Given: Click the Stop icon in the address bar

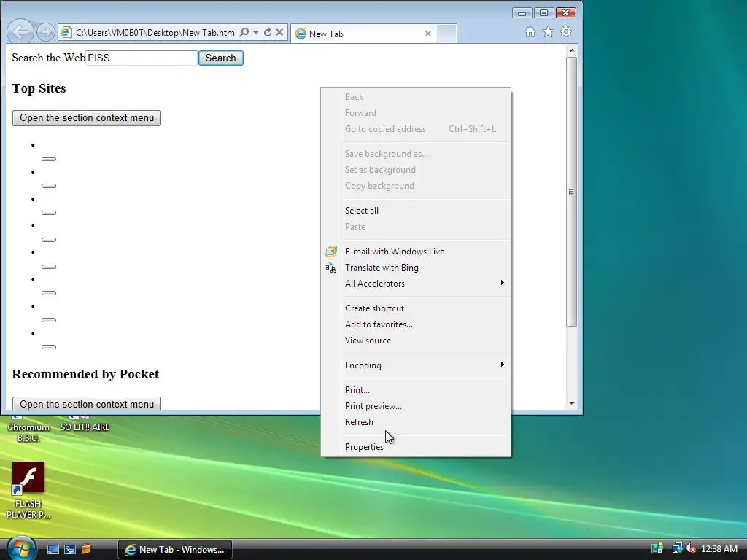Looking at the screenshot, I should 279,32.
